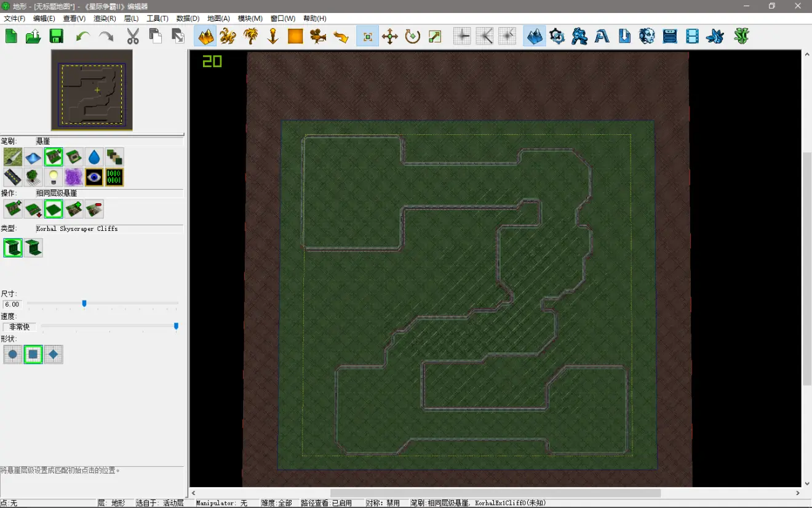Select the Ramp brush
Viewport: 812px width, 508px height.
point(74,157)
